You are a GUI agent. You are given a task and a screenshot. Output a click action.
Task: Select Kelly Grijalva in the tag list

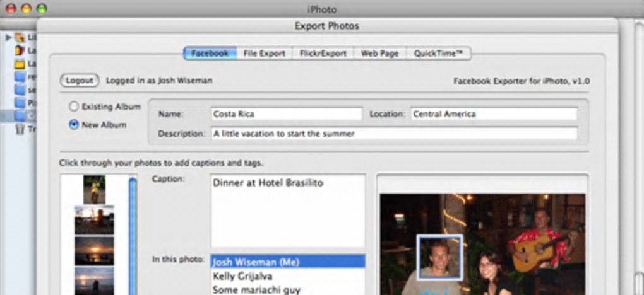coord(287,276)
